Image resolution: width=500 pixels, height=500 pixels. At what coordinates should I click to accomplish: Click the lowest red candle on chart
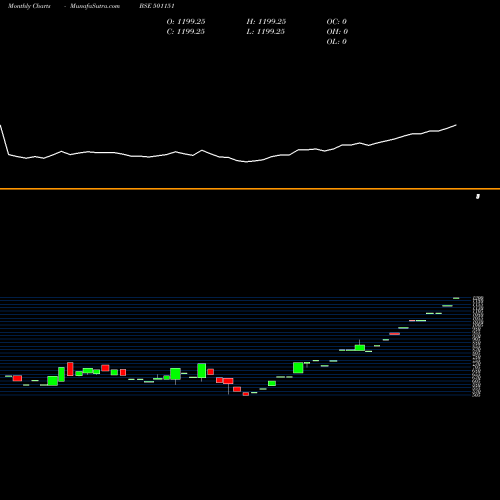pyautogui.click(x=246, y=394)
